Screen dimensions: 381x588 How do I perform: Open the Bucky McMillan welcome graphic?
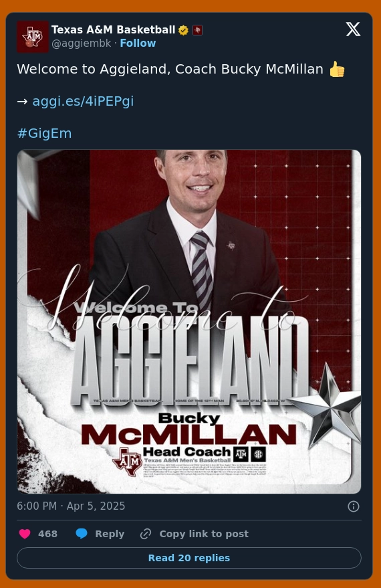(x=188, y=321)
